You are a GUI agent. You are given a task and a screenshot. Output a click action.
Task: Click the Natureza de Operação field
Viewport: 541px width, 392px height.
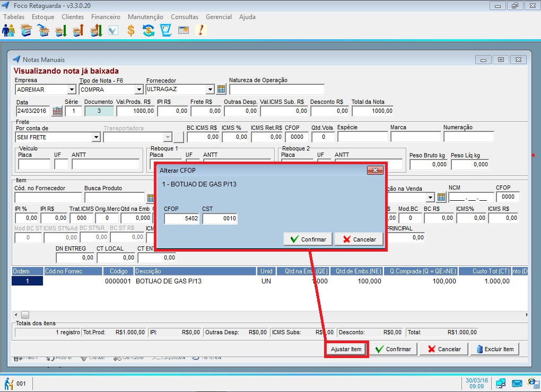[x=277, y=90]
